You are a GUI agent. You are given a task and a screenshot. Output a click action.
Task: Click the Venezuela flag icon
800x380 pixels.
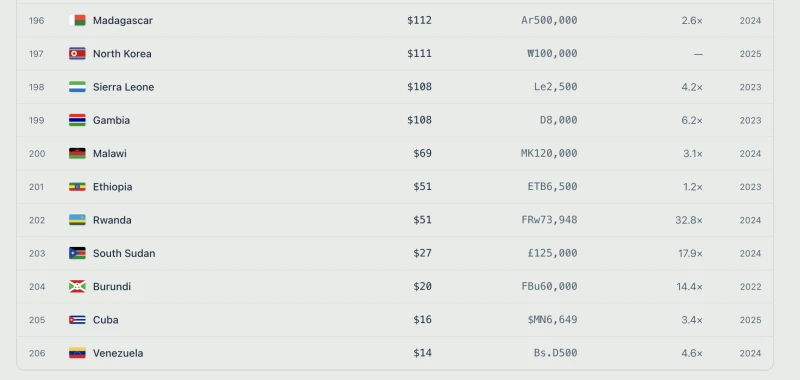78,353
